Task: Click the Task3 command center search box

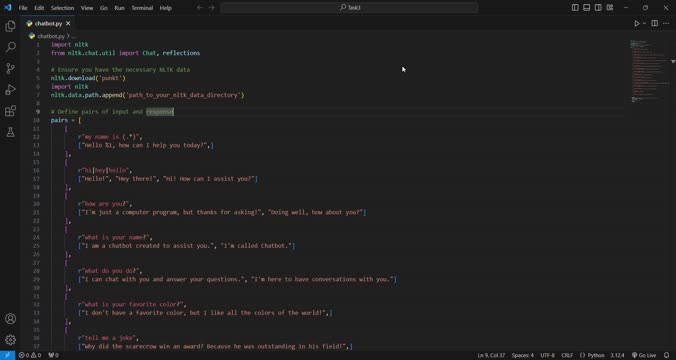Action: click(349, 8)
